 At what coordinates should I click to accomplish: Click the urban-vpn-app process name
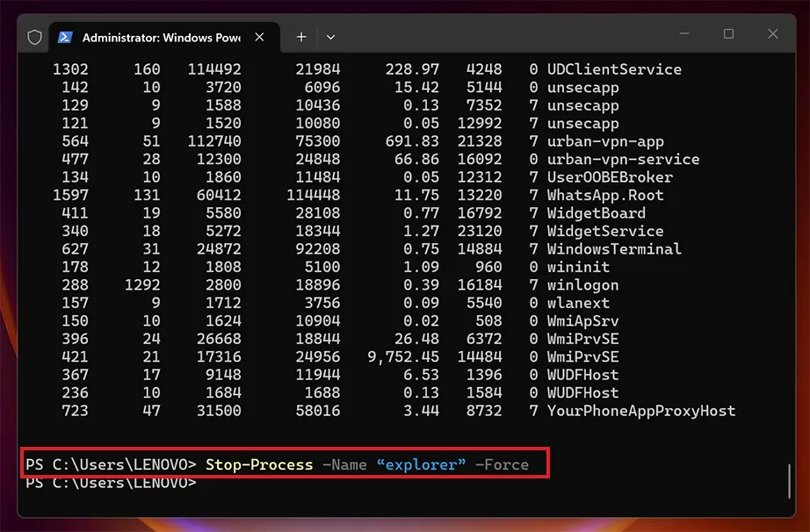tap(605, 140)
